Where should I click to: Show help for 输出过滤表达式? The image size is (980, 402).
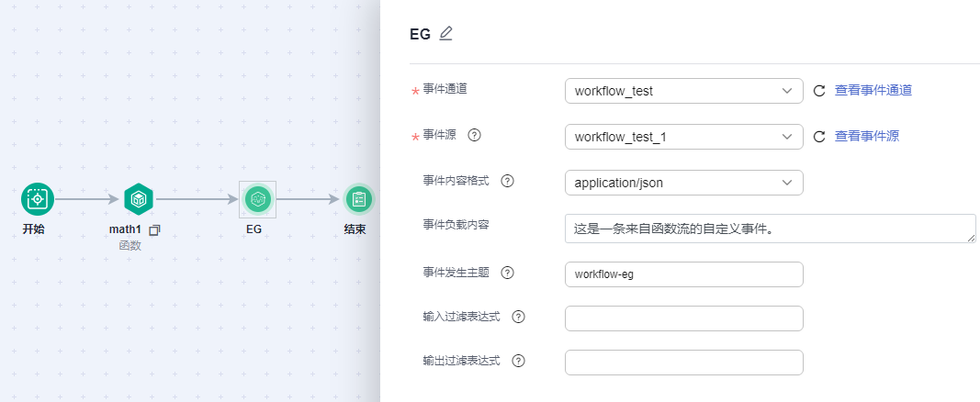point(518,361)
